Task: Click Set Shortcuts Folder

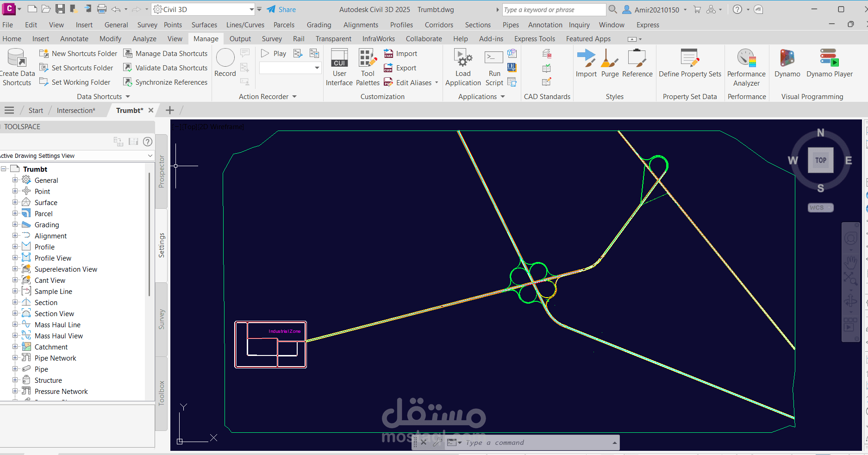Action: (x=76, y=68)
